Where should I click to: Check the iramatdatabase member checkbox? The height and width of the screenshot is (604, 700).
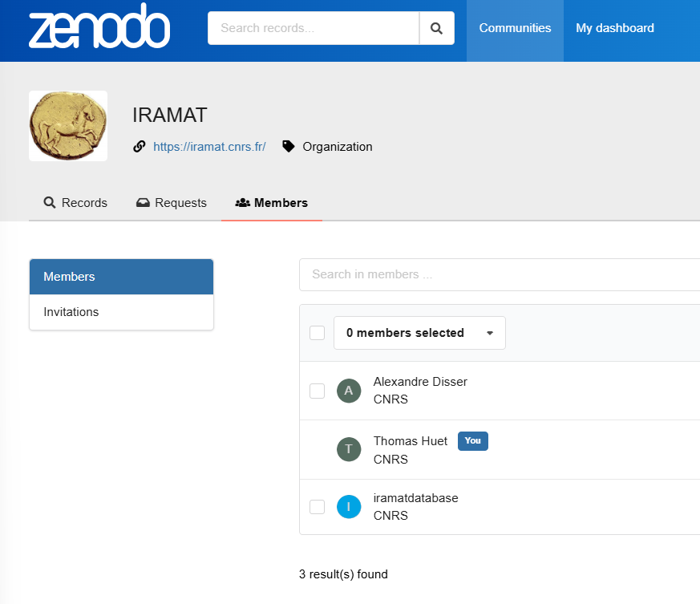pyautogui.click(x=317, y=507)
